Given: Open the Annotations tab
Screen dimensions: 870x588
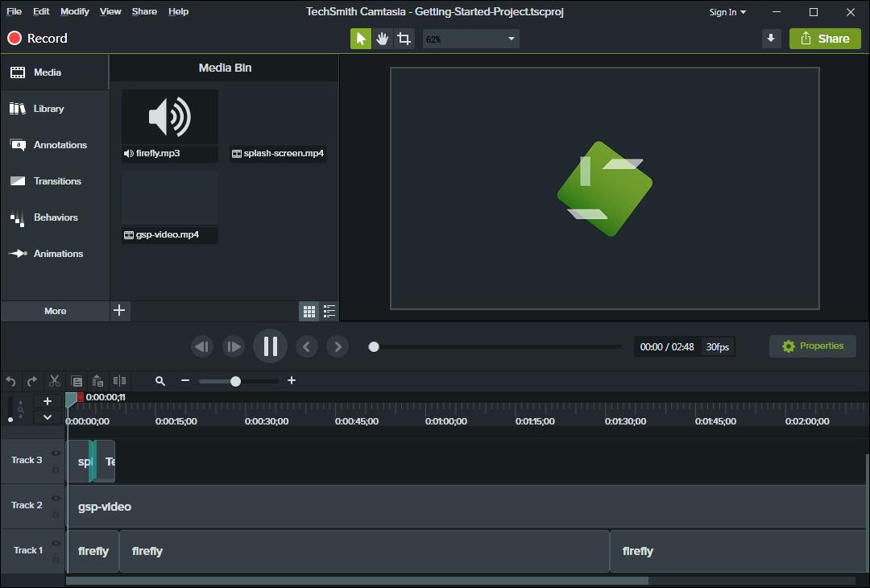Looking at the screenshot, I should (x=55, y=145).
